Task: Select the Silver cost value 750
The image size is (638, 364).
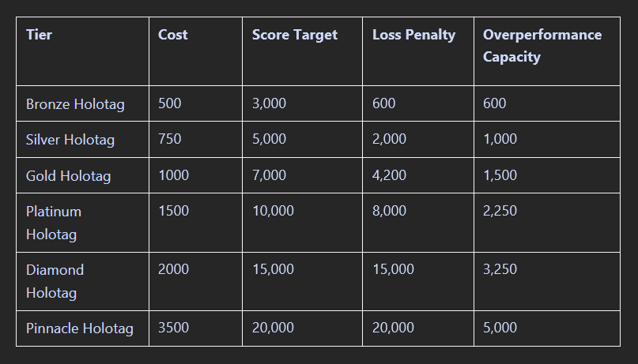Action: [x=170, y=139]
